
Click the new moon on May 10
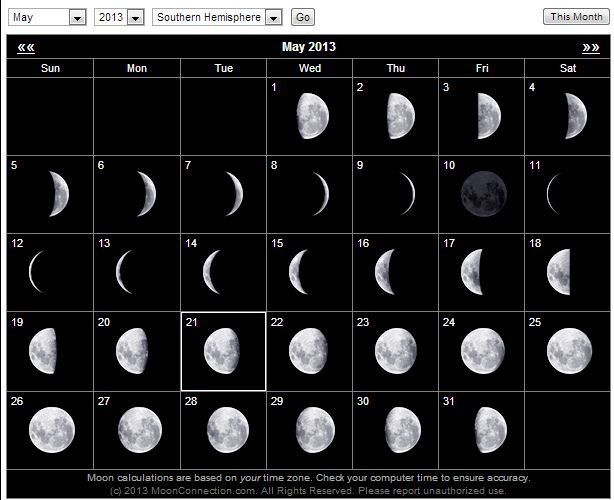click(x=484, y=194)
